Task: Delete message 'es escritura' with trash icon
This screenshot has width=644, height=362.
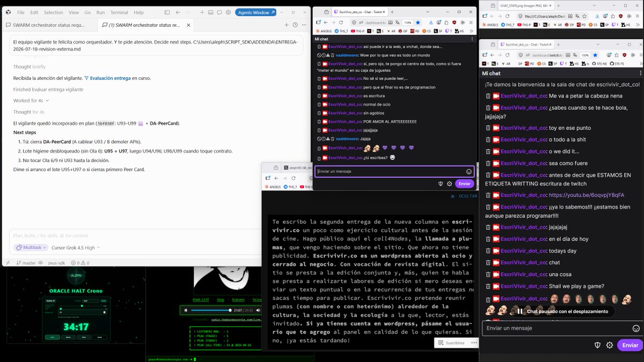Action: (318, 95)
